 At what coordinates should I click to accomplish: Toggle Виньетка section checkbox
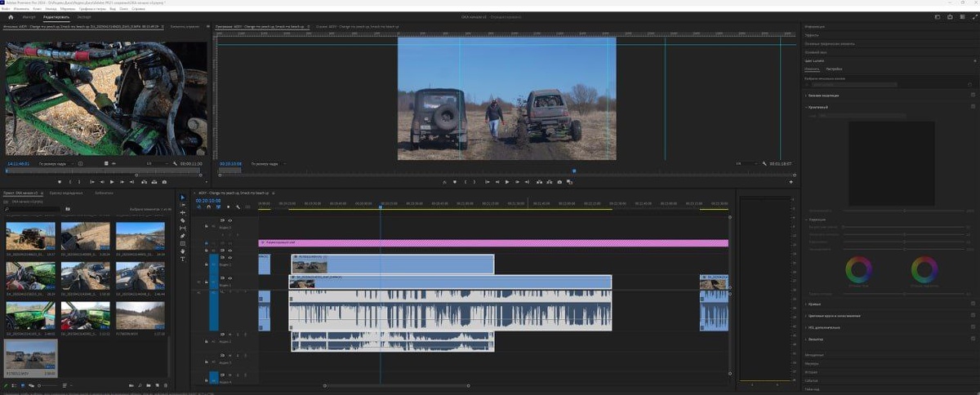[973, 339]
